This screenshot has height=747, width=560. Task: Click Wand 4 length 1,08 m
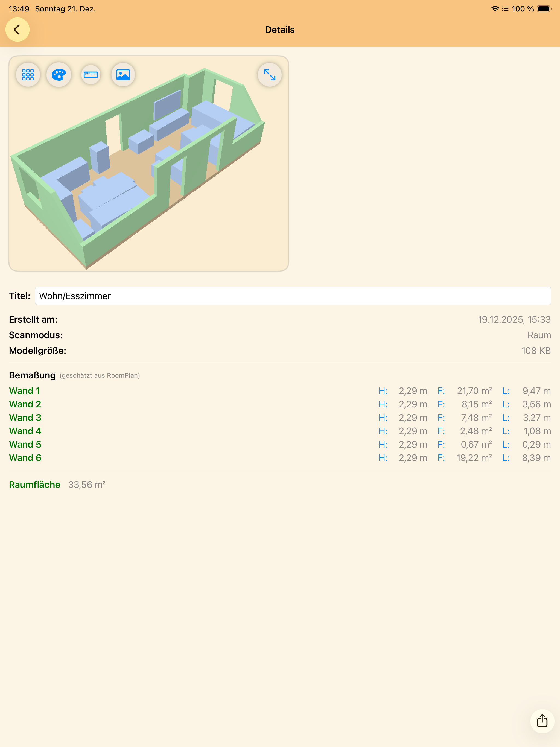pos(537,431)
